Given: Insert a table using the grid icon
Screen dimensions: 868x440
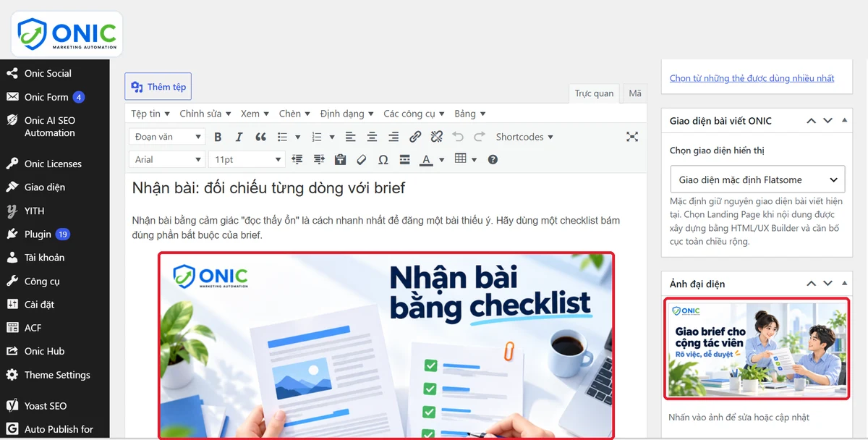Looking at the screenshot, I should pos(461,159).
